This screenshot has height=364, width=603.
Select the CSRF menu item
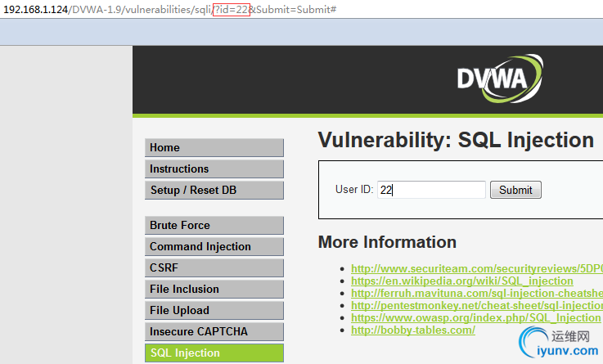coord(214,267)
